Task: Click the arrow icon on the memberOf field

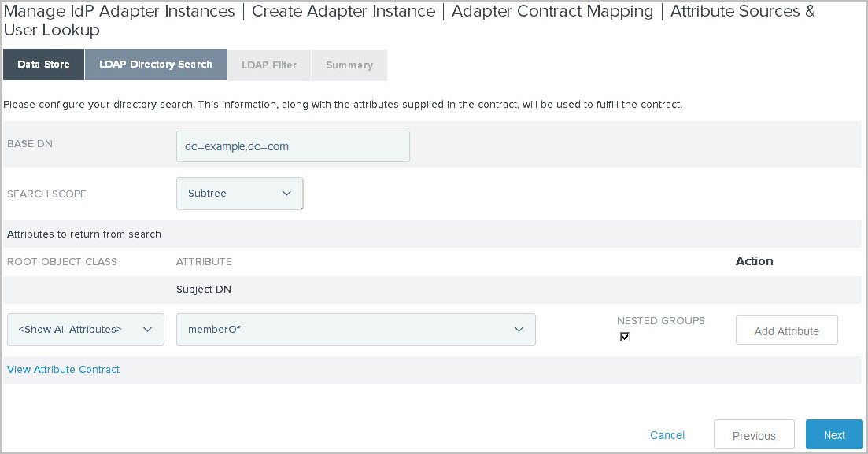Action: (x=519, y=329)
